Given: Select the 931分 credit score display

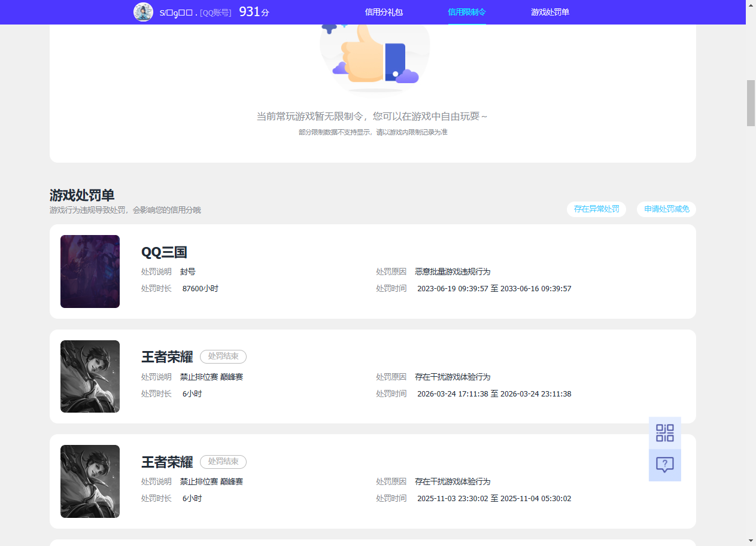Looking at the screenshot, I should point(253,11).
